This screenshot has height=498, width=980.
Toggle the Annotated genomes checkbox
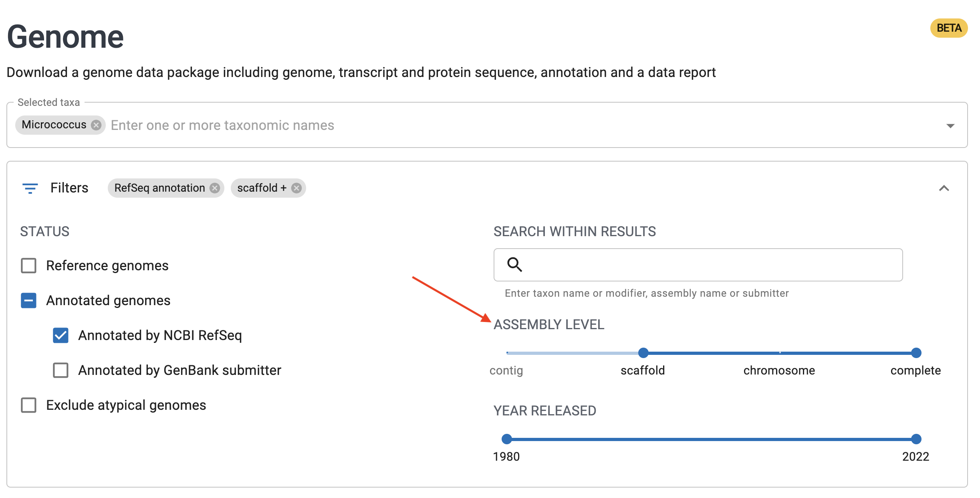tap(28, 300)
